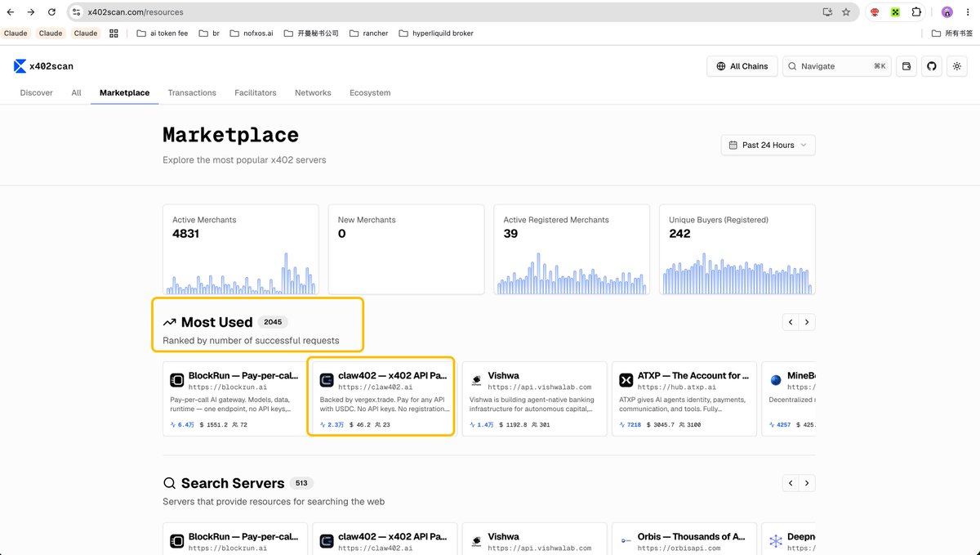This screenshot has width=980, height=555.
Task: Go back with the browser back arrow
Action: [11, 12]
